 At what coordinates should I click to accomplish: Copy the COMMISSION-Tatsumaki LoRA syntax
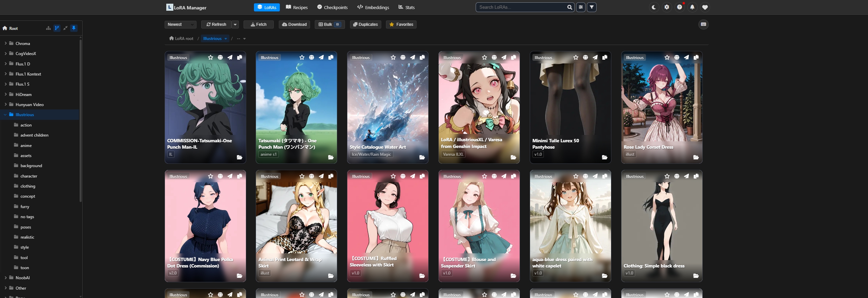[x=240, y=58]
